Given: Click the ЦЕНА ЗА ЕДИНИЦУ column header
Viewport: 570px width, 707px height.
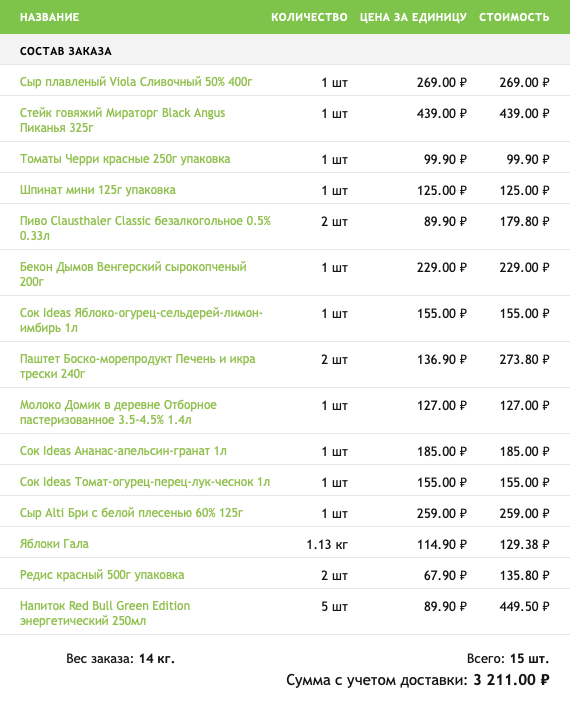Looking at the screenshot, I should [x=413, y=17].
